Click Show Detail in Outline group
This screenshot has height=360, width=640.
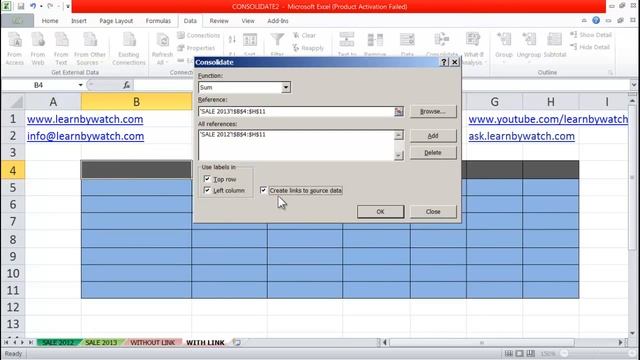click(x=591, y=35)
